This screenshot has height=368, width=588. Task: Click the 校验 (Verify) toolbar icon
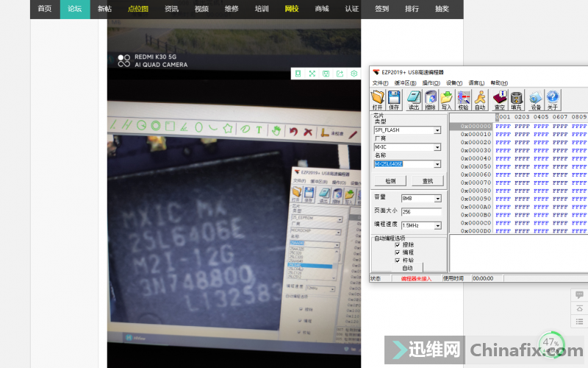tap(463, 99)
